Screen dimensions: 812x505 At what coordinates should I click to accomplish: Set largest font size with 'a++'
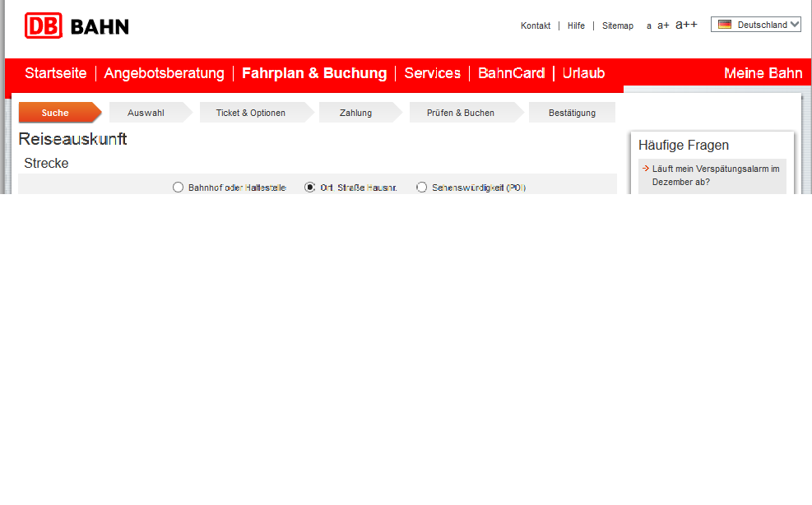(686, 25)
